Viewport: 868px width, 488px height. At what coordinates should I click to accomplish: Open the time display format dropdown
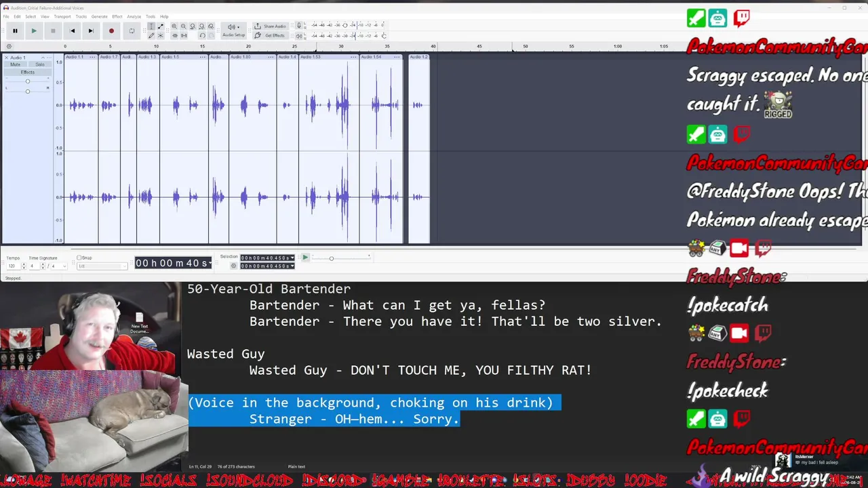coord(210,263)
